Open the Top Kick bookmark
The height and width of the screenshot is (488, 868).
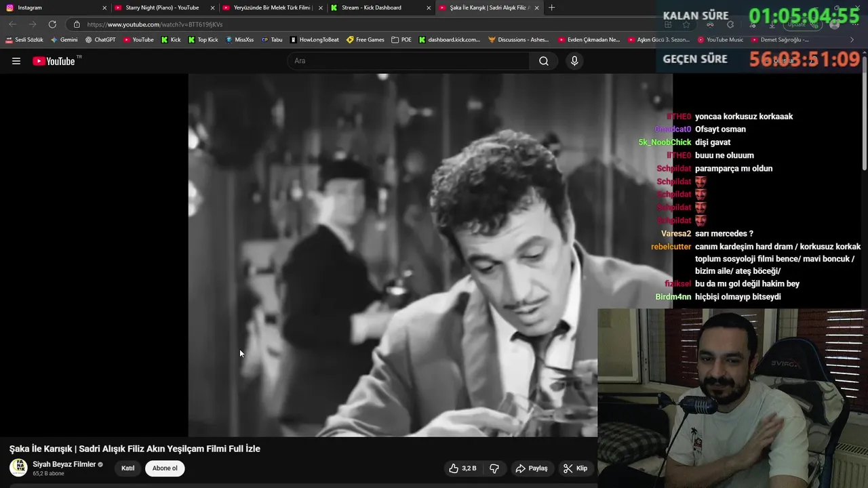click(203, 40)
